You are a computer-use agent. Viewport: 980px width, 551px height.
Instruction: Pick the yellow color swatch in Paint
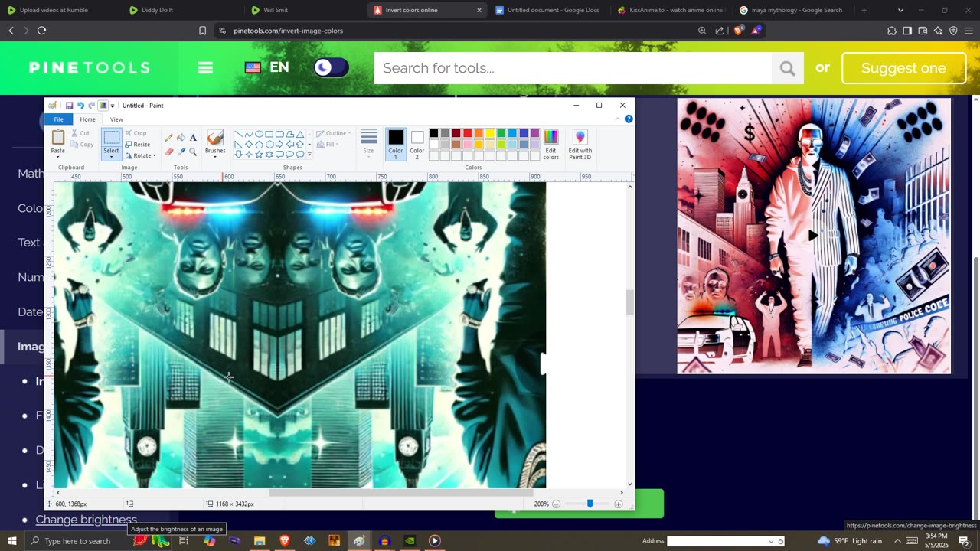click(490, 134)
